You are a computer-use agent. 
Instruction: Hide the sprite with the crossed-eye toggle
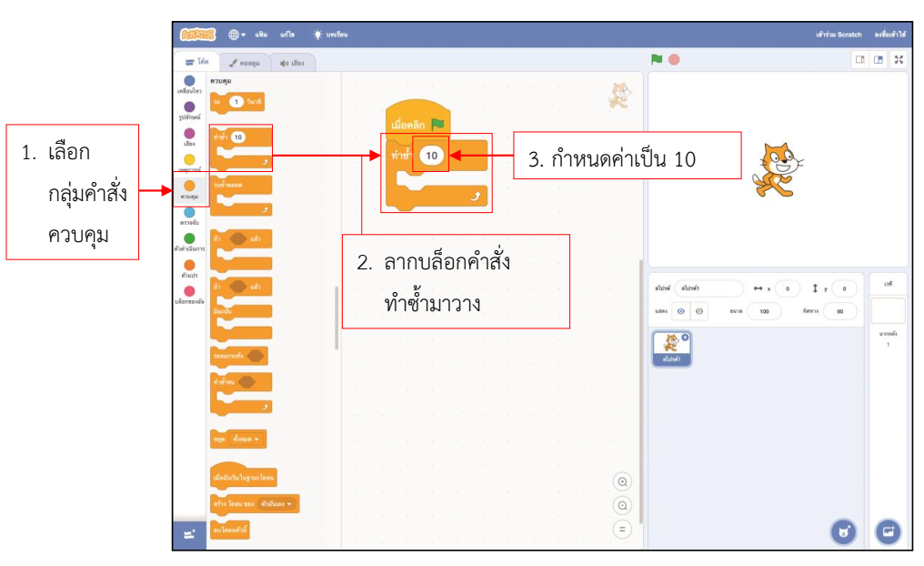tap(698, 308)
